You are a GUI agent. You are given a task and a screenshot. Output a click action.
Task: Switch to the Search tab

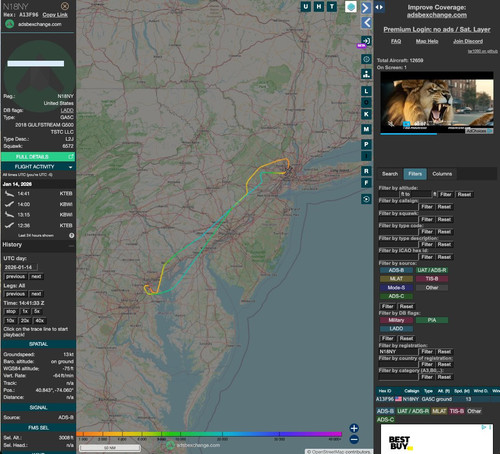(390, 174)
